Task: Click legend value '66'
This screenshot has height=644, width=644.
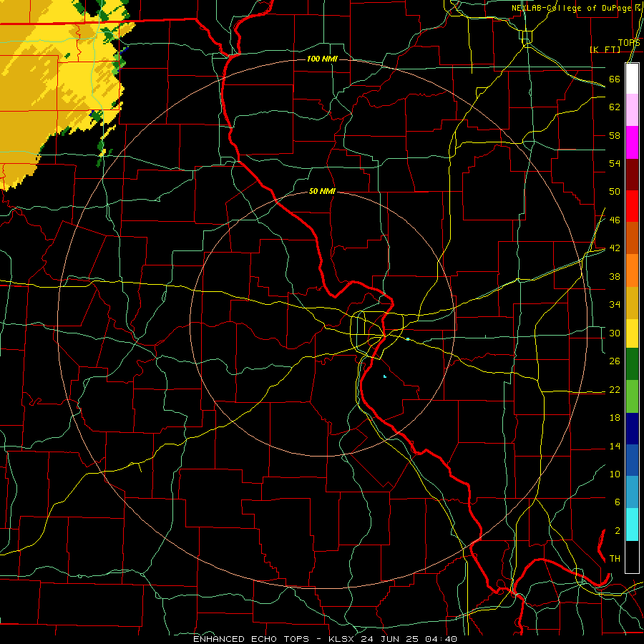Action: (615, 79)
